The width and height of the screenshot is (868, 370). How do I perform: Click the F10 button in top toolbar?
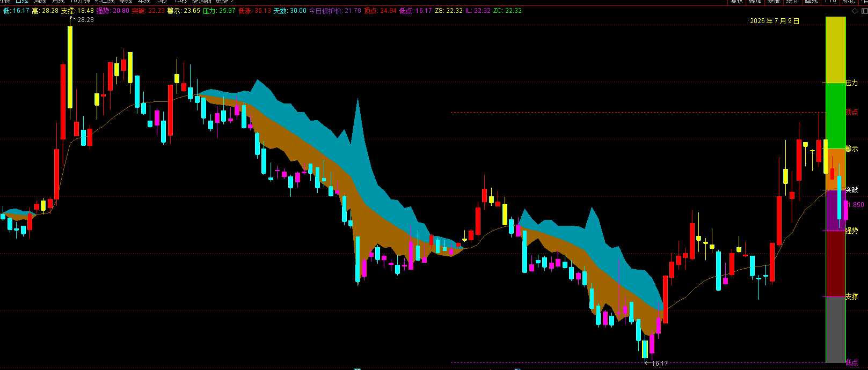[x=830, y=2]
